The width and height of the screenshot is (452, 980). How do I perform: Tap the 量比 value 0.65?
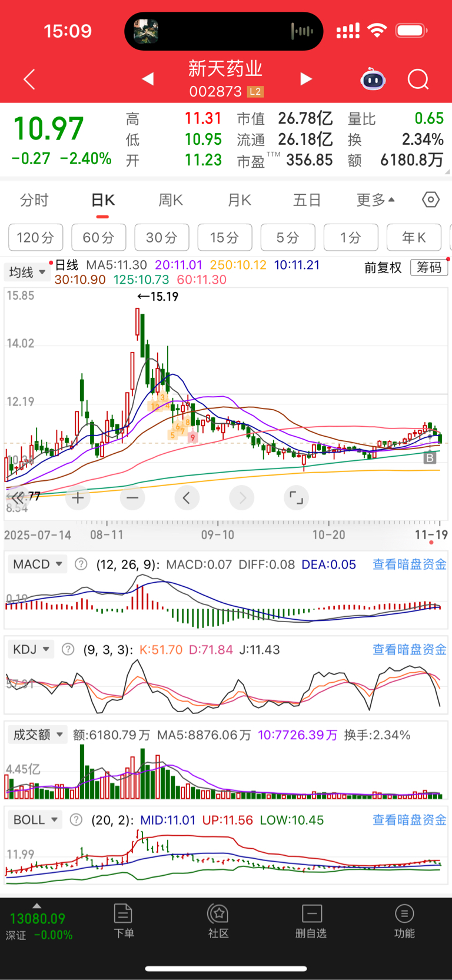[x=429, y=119]
